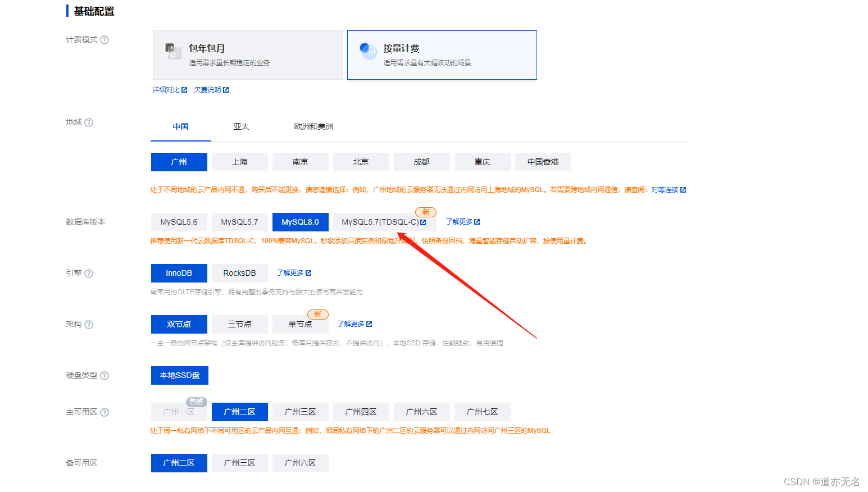
Task: Switch to 亚太 region tab
Action: pyautogui.click(x=242, y=127)
